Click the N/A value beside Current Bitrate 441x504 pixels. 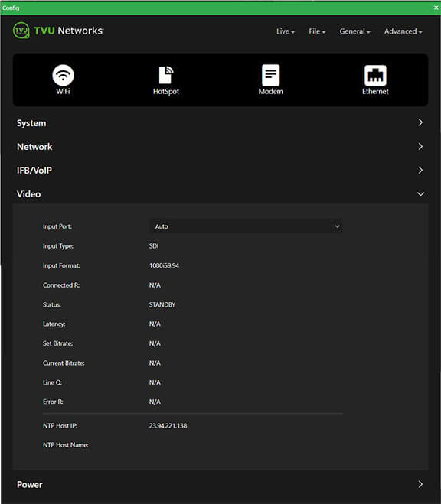(x=155, y=363)
